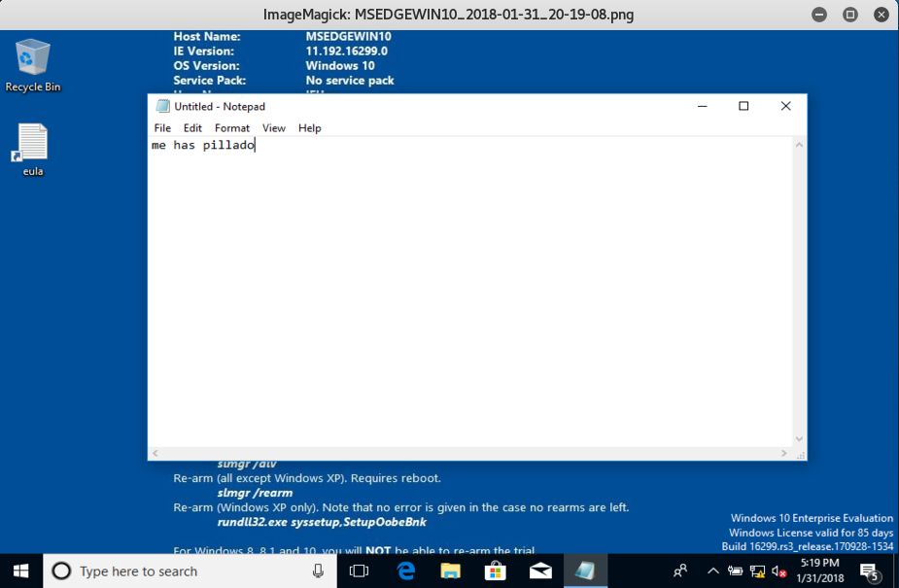Open the Action Center notifications icon
Screen dimensions: 899x588
click(869, 571)
